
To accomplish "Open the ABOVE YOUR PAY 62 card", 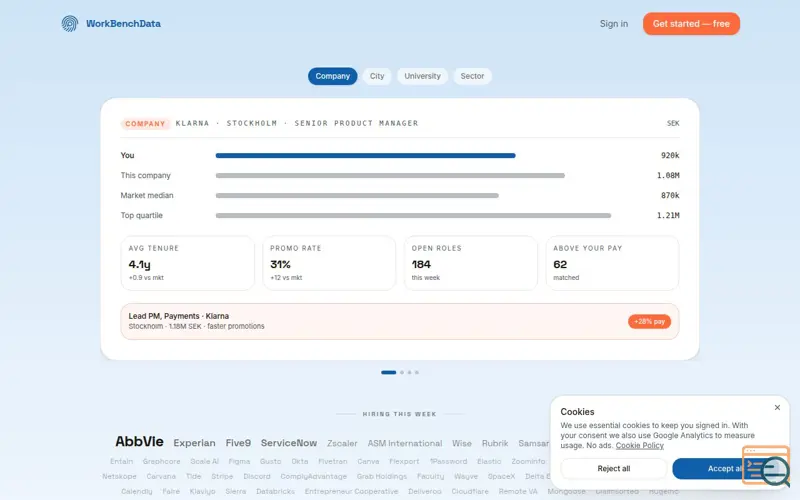I will coord(612,263).
